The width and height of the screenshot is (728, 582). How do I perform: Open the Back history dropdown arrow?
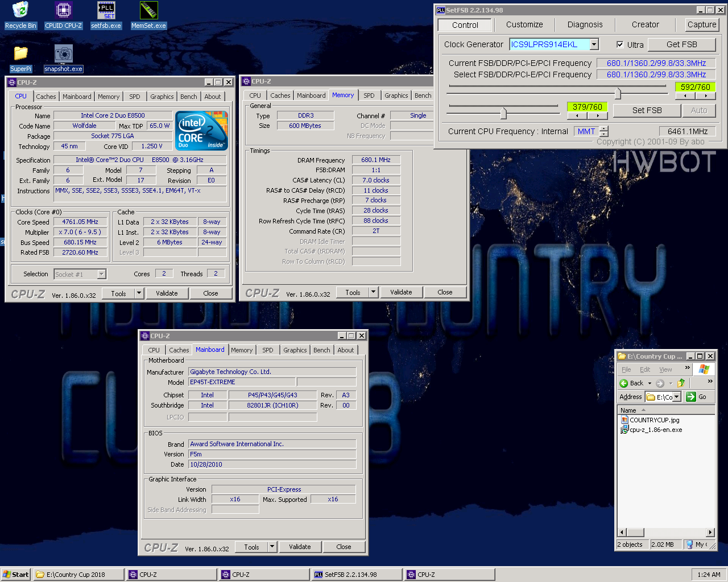(650, 383)
